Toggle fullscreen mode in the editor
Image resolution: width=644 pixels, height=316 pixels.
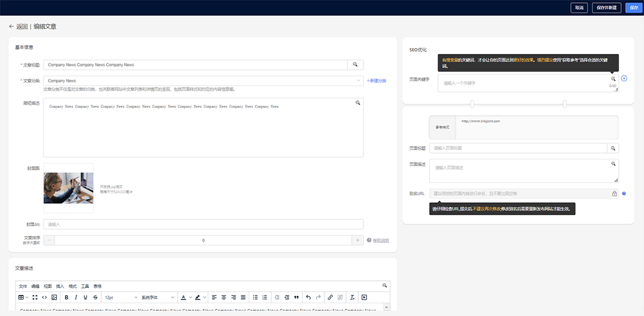click(35, 297)
